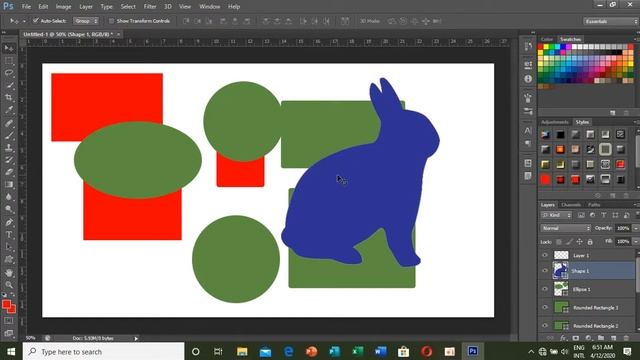This screenshot has width=640, height=360.
Task: Hide the Ellipse 1 layer
Action: pyautogui.click(x=545, y=289)
